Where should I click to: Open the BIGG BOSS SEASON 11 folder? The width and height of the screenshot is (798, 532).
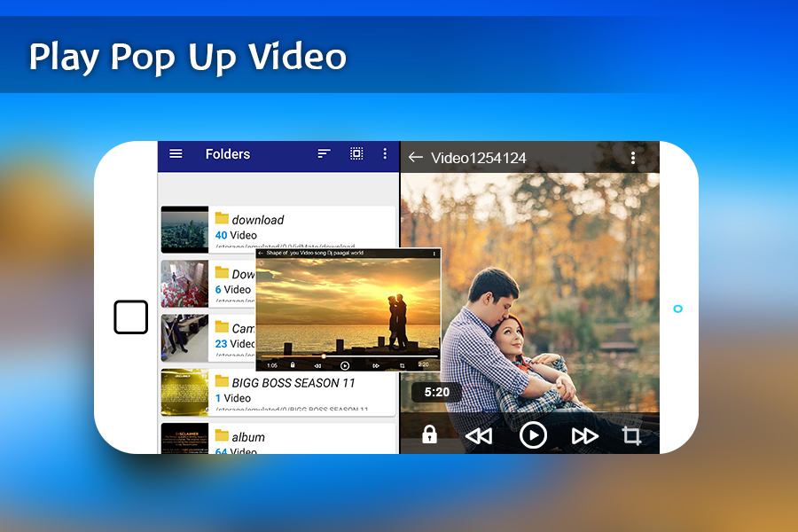click(x=278, y=392)
